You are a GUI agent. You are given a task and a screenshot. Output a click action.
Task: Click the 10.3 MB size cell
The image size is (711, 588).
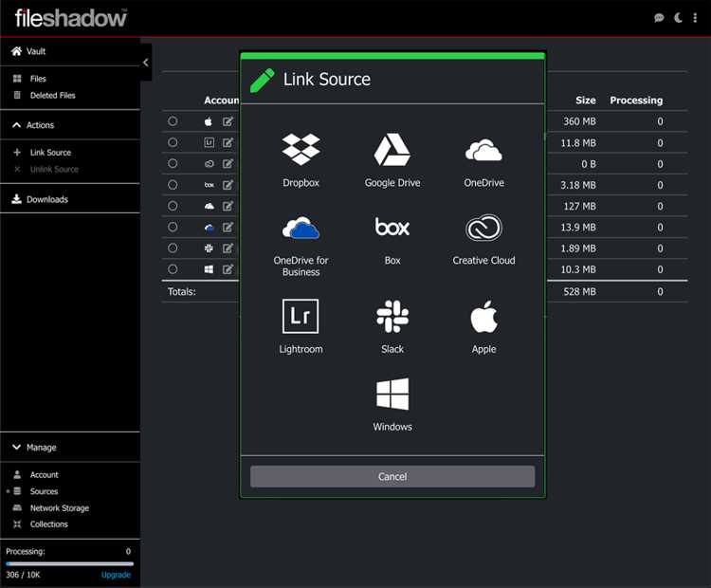578,269
